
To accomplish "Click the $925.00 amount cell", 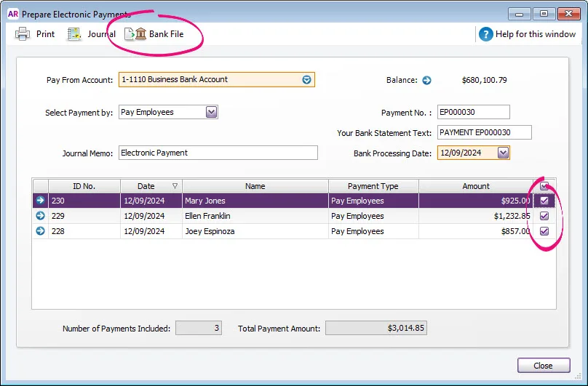I will [475, 201].
